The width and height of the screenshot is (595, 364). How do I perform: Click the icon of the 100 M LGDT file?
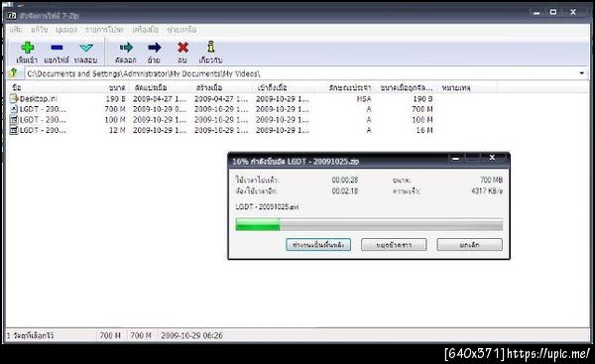[x=14, y=120]
